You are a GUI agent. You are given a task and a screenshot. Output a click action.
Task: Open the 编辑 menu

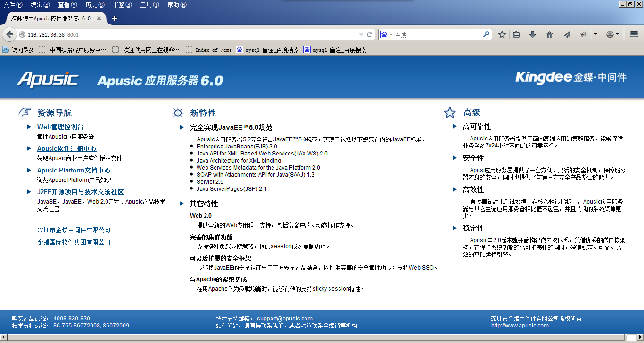tap(40, 5)
